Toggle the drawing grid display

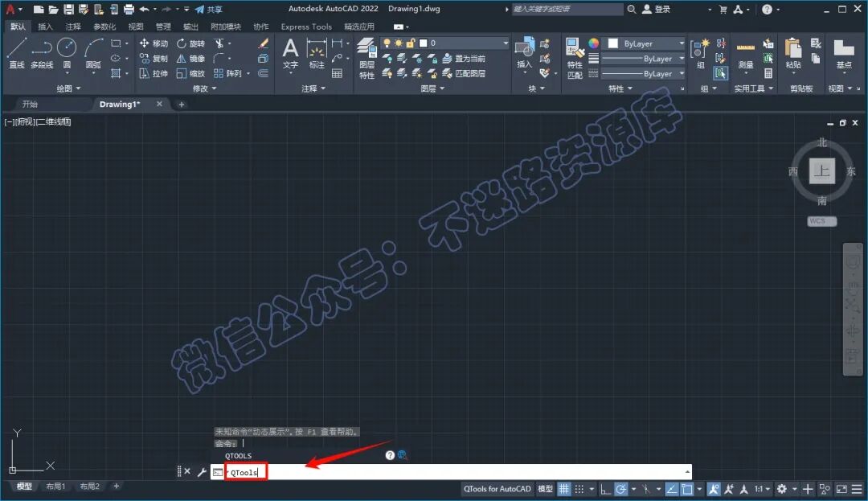pyautogui.click(x=563, y=489)
